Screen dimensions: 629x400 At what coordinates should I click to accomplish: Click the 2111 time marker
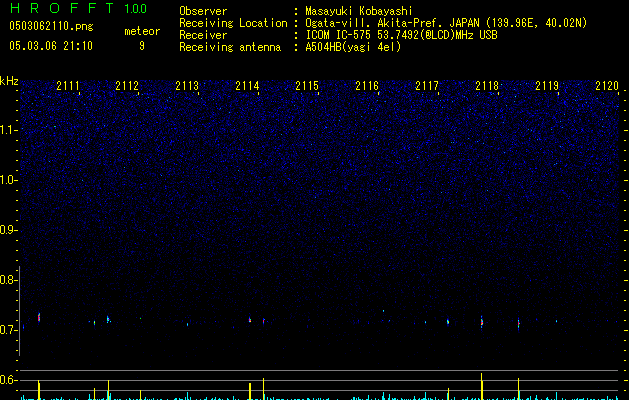pyautogui.click(x=68, y=86)
